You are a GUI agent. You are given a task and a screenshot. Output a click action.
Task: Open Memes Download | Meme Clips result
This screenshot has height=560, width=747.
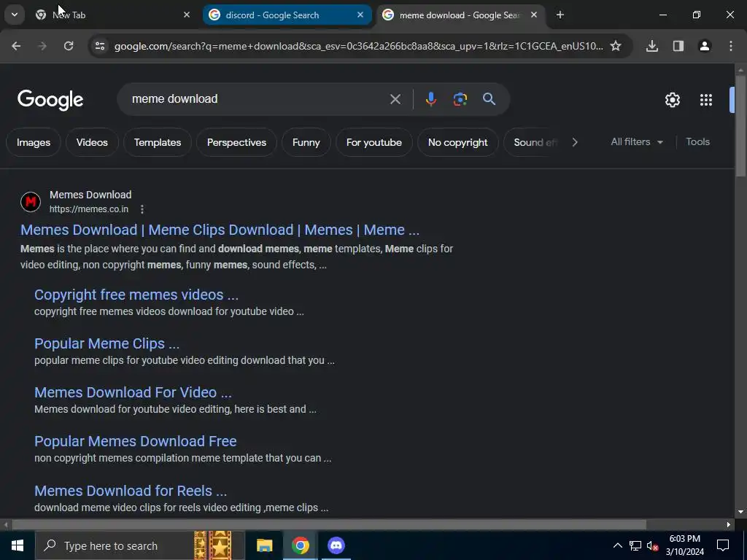(x=220, y=230)
